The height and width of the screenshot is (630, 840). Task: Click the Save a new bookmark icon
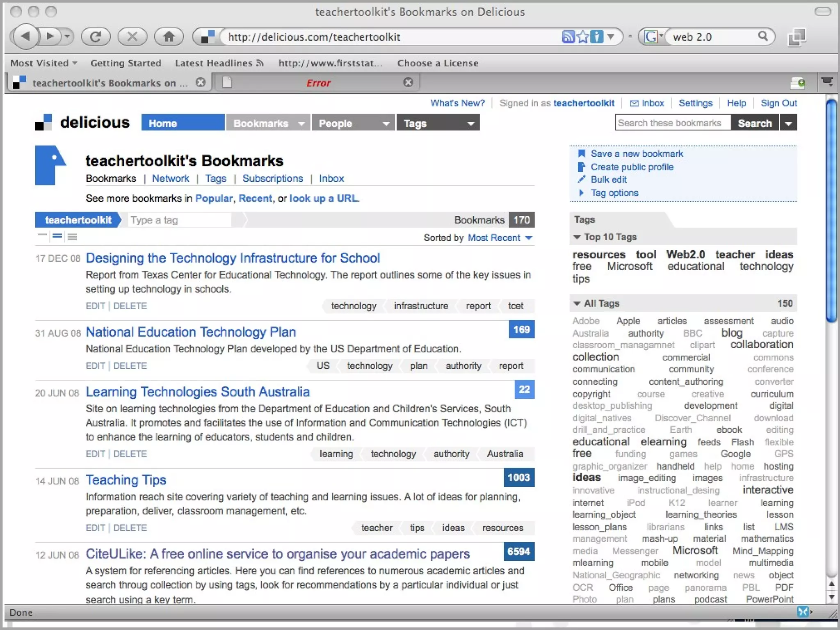tap(581, 154)
